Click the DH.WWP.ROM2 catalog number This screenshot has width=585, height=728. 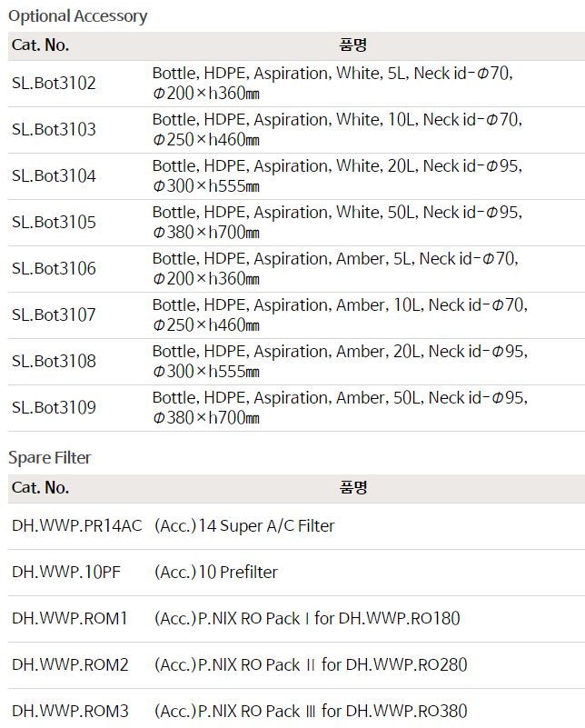70,665
